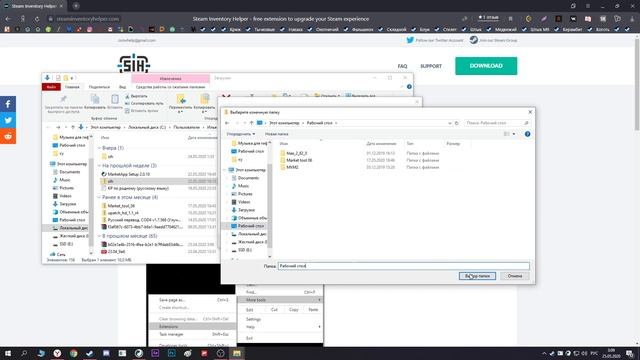This screenshot has height=360, width=640.
Task: Click the magnifier in the dialog search box
Action: [x=526, y=123]
